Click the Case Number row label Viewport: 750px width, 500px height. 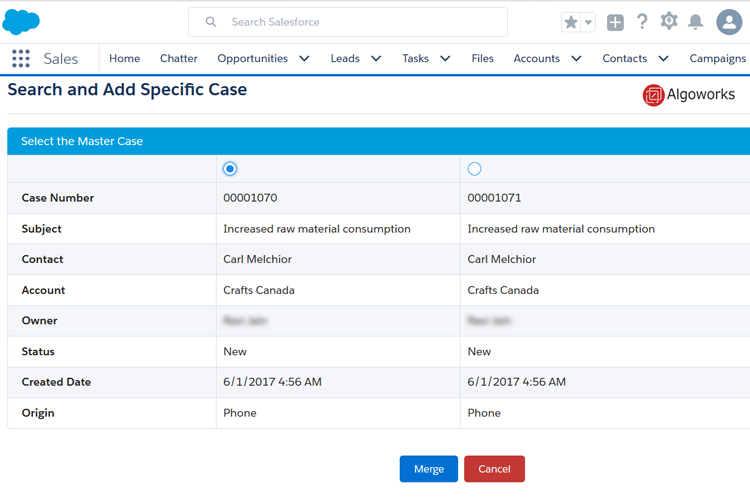[x=58, y=198]
